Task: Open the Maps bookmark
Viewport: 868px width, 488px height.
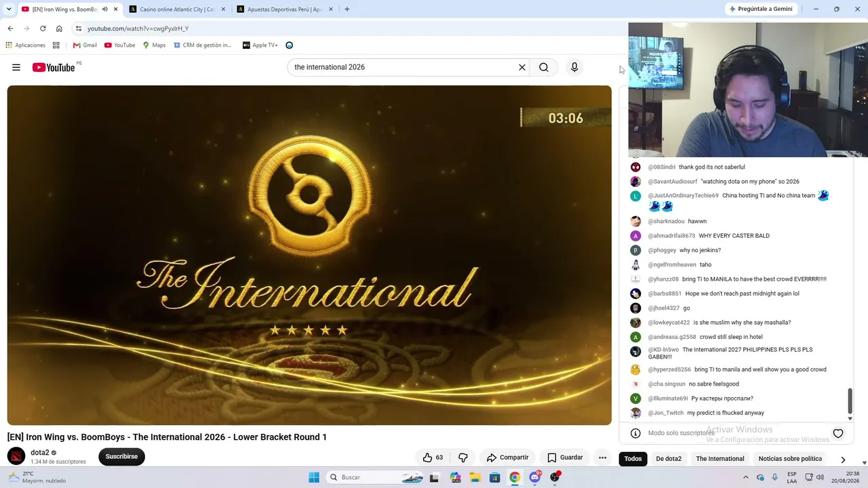Action: coord(154,45)
